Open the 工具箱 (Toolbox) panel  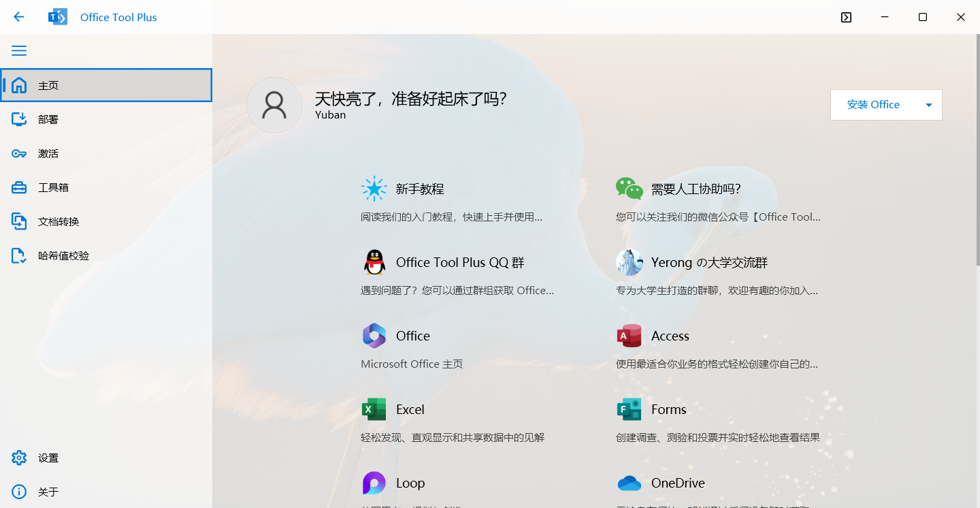click(x=48, y=187)
